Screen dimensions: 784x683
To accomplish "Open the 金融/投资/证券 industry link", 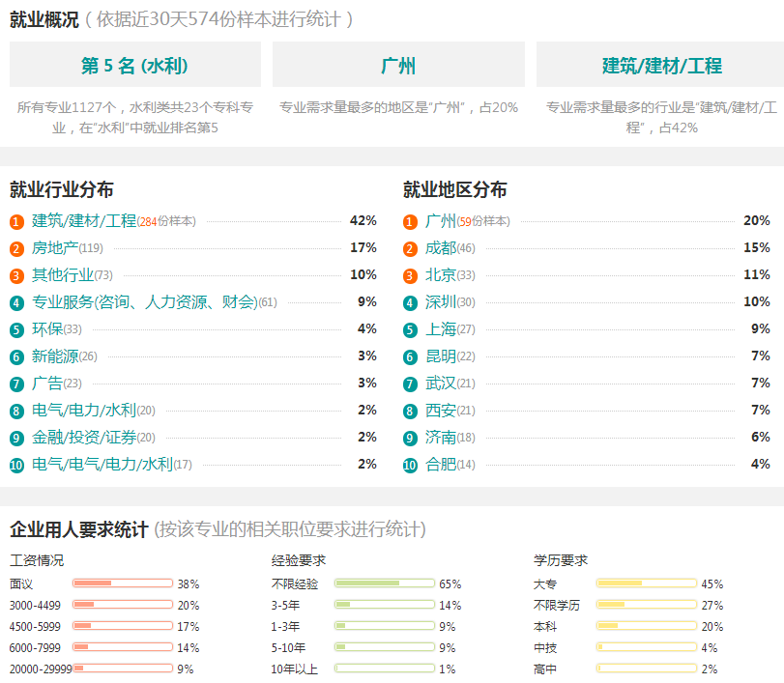I will (x=84, y=438).
